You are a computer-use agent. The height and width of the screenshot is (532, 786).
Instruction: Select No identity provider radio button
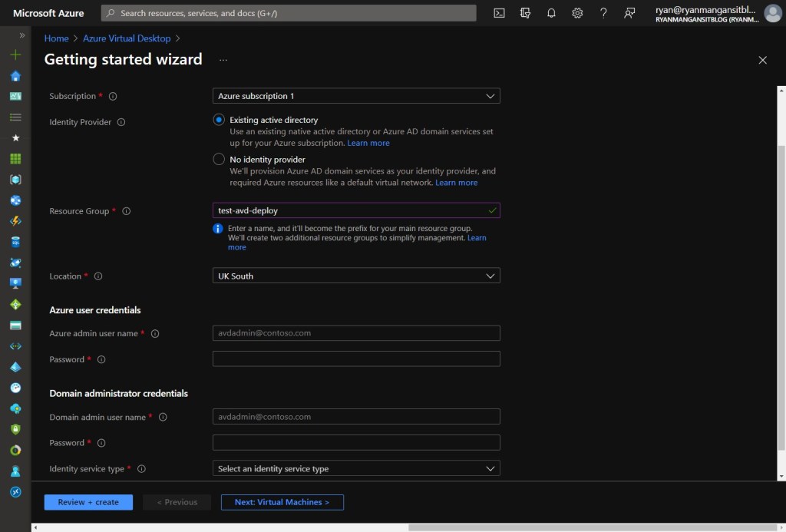(x=219, y=160)
